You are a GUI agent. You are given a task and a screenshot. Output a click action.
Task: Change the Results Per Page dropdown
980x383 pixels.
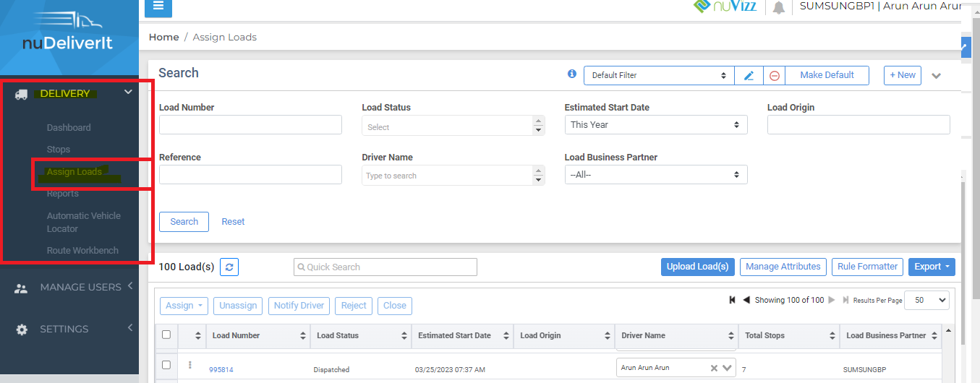pos(926,300)
